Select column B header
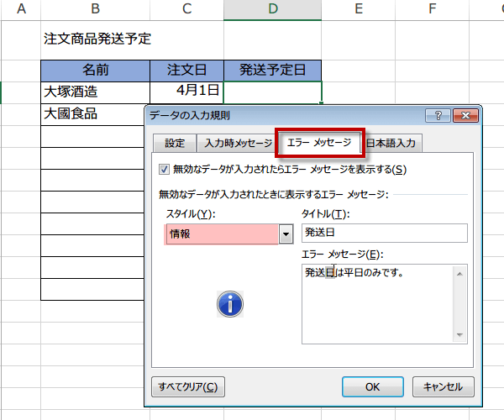 tap(95, 9)
